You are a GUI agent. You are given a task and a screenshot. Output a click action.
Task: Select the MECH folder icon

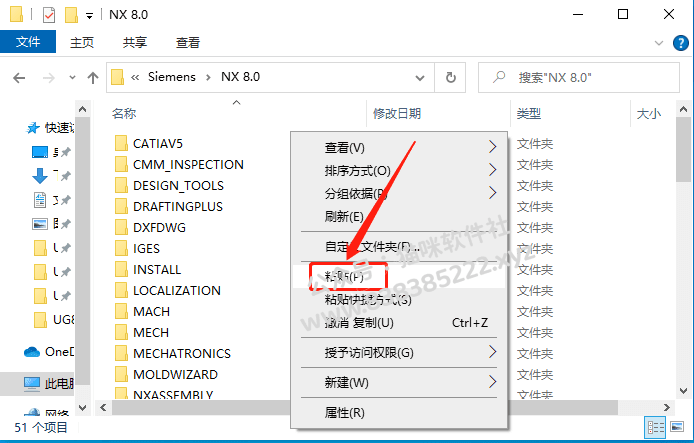point(121,332)
